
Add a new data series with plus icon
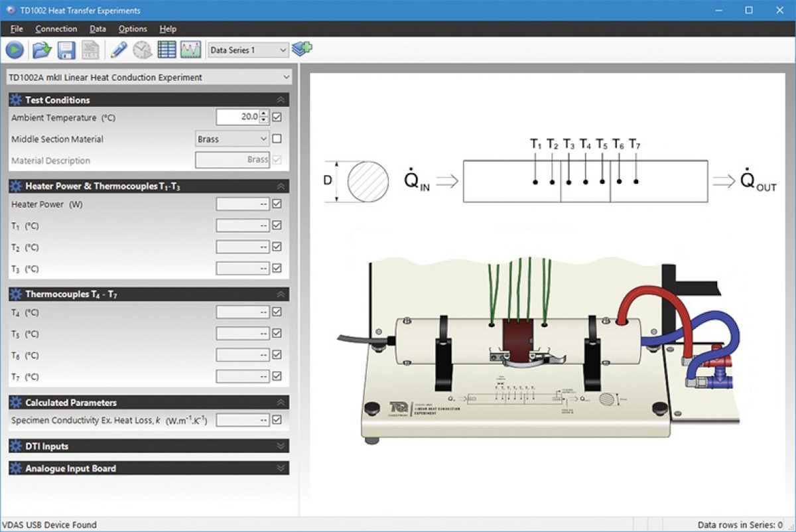(302, 48)
